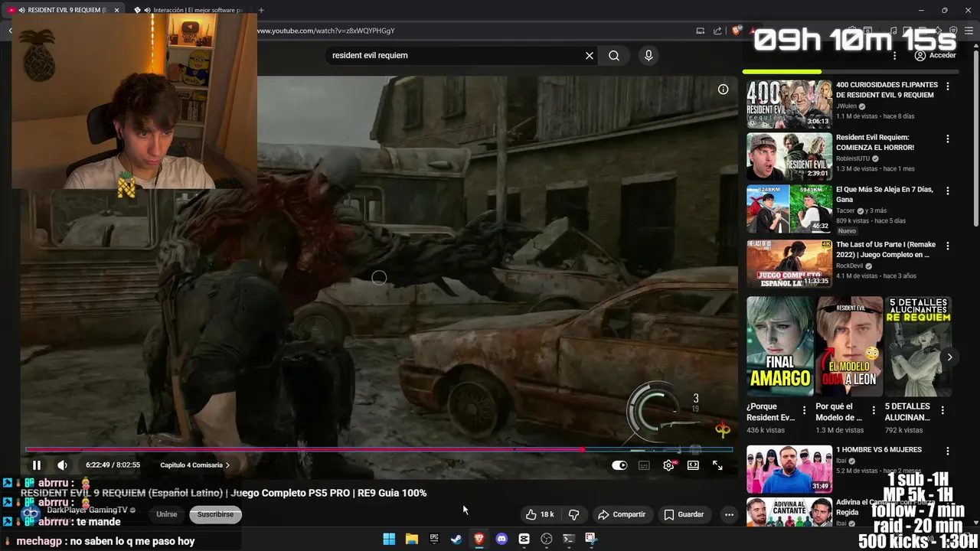Open options for 400 CURIOSIDADES FLIPANTES video

(x=948, y=86)
